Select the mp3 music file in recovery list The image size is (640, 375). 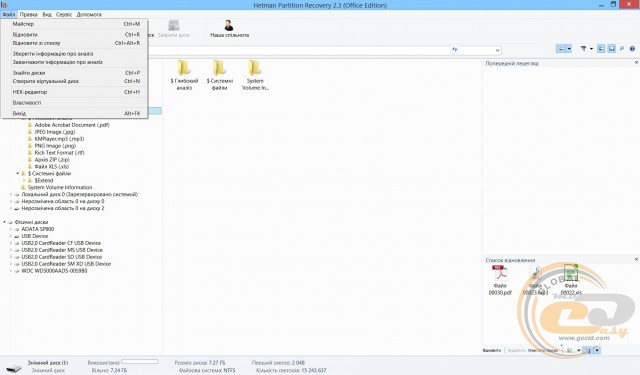pyautogui.click(x=535, y=280)
